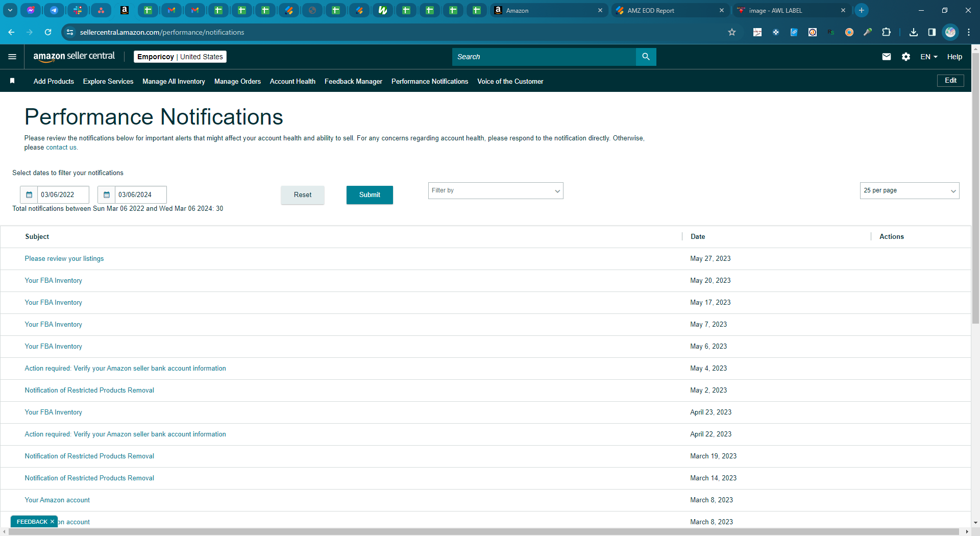Expand the Filter by dropdown
The image size is (980, 536).
click(496, 190)
